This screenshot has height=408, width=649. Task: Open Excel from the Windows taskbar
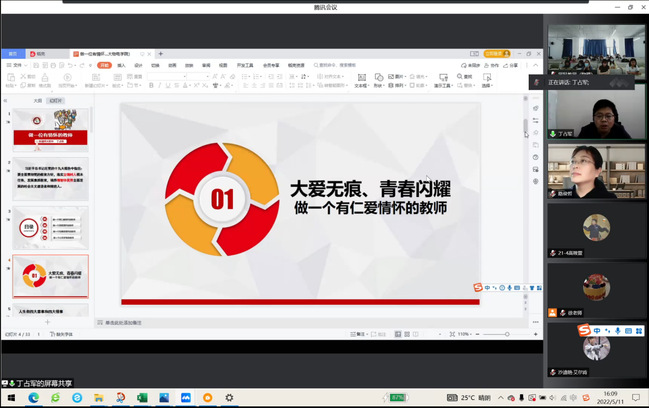point(142,397)
